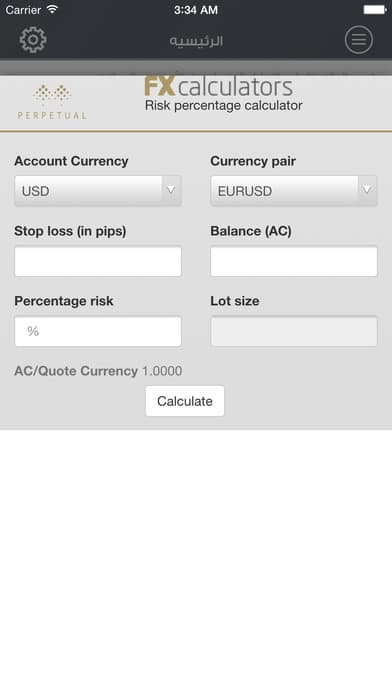Tap the 3:34 AM clock in the status bar
The width and height of the screenshot is (392, 696).
click(196, 10)
